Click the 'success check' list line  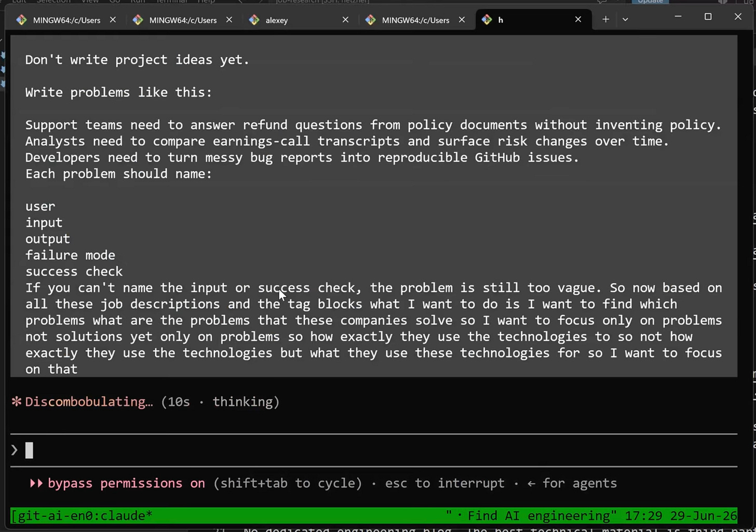pos(74,271)
